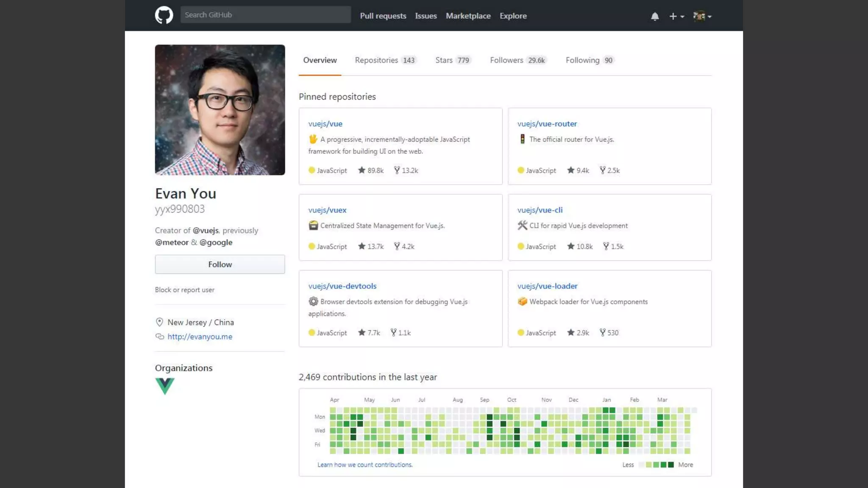
Task: Focus the Search GitHub field
Action: coord(265,15)
